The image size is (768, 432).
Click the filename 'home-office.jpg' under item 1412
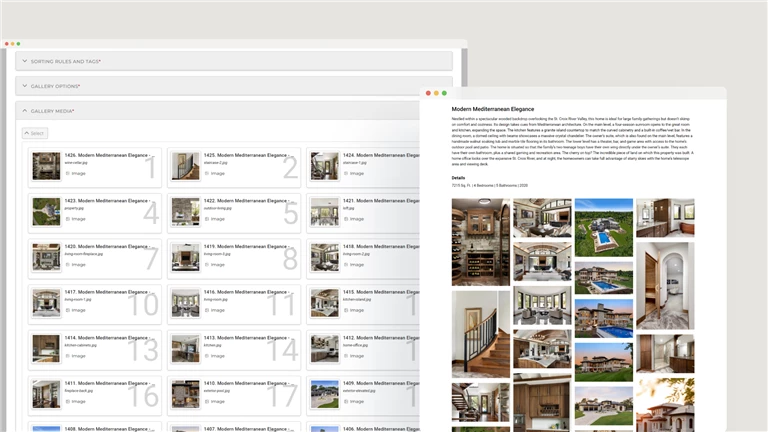(x=355, y=345)
